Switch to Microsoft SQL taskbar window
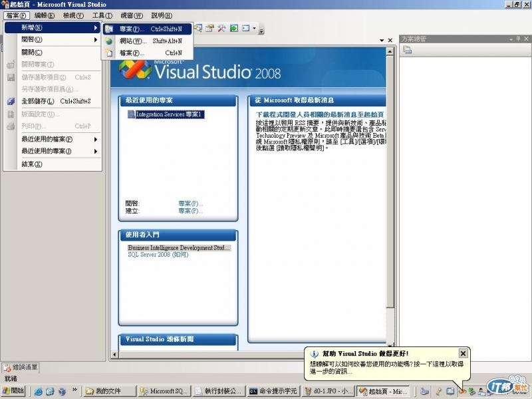The image size is (532, 399). pos(164,391)
